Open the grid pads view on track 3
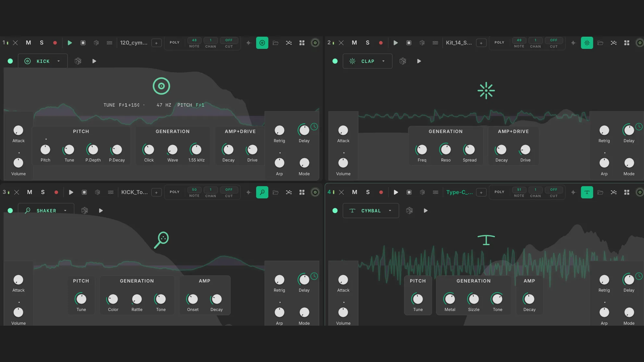644x362 pixels. click(x=302, y=192)
